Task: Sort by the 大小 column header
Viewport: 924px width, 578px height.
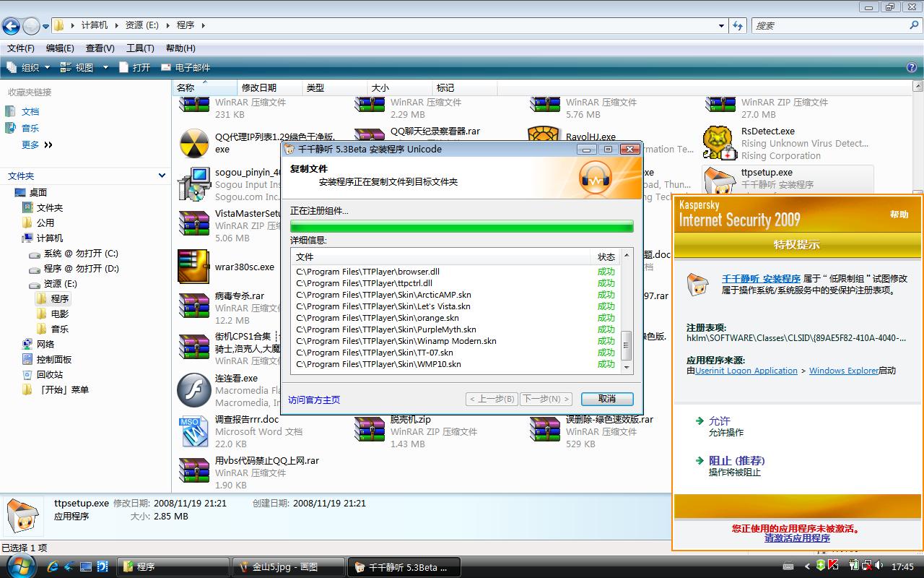Action: 398,87
